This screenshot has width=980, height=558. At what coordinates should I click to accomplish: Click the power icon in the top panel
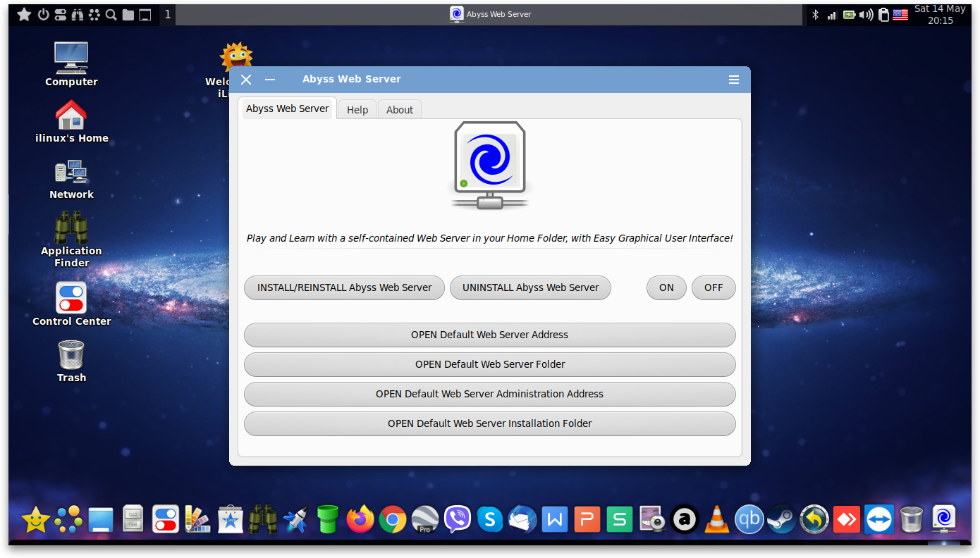coord(44,14)
